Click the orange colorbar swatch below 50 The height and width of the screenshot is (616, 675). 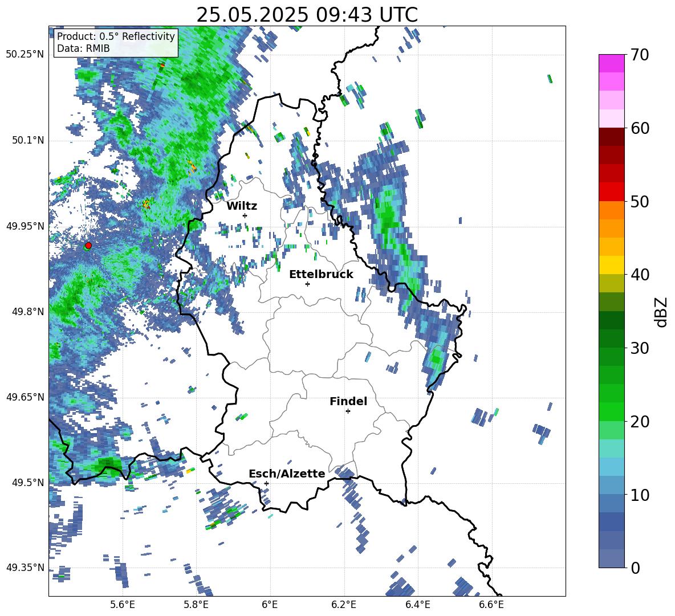coord(612,210)
